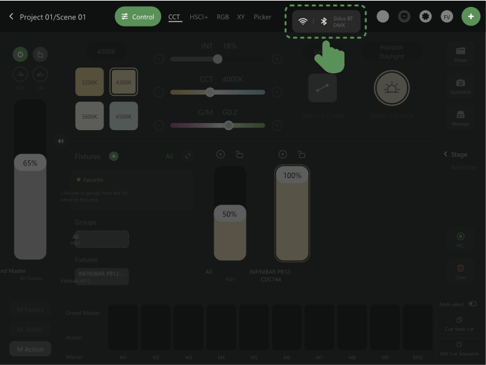Click the REC record icon
486x365 pixels.
coord(460,240)
